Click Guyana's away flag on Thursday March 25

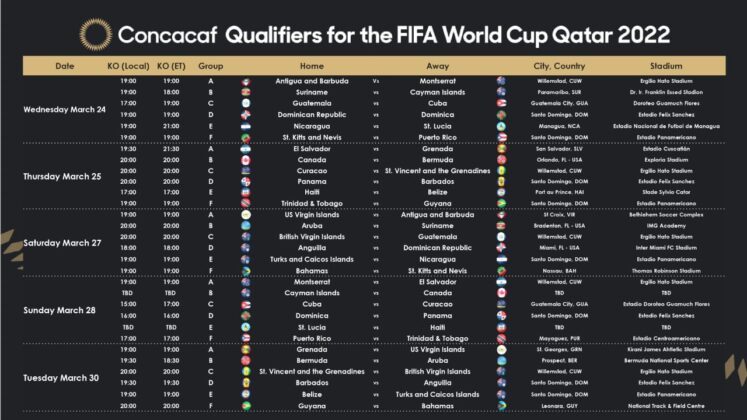click(500, 203)
